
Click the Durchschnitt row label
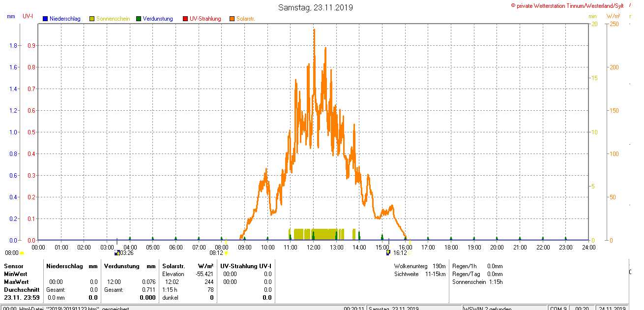tap(22, 290)
